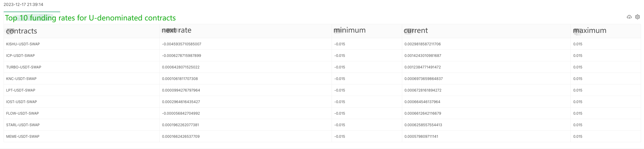Open table settings gear icon
The image size is (644, 149).
coord(638,17)
